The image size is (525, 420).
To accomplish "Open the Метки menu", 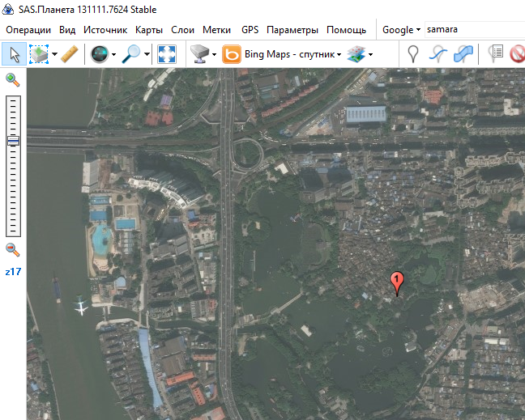I will click(216, 30).
